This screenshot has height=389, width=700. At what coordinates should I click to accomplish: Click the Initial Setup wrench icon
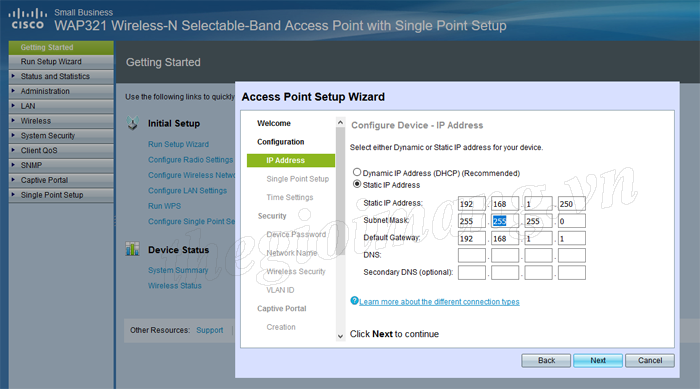[x=133, y=123]
